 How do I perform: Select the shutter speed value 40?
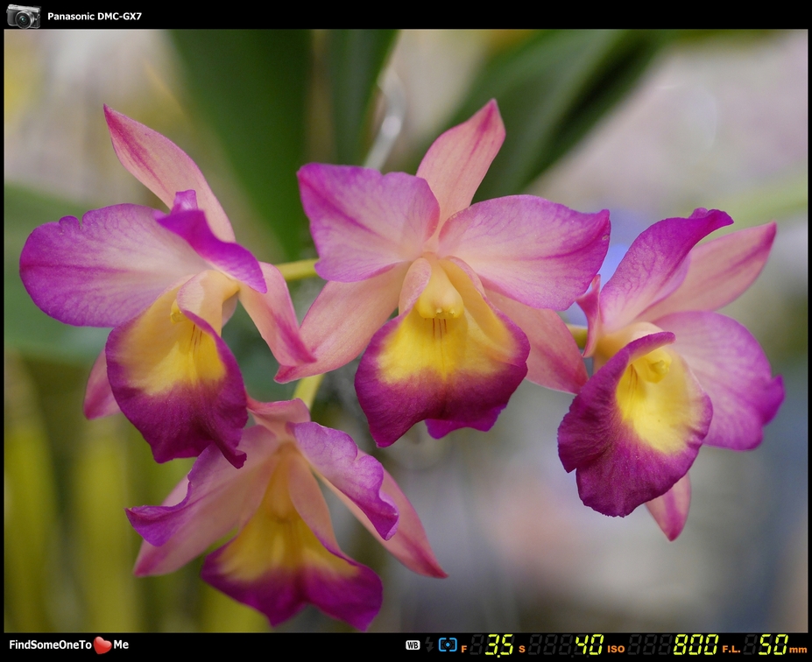pyautogui.click(x=590, y=644)
